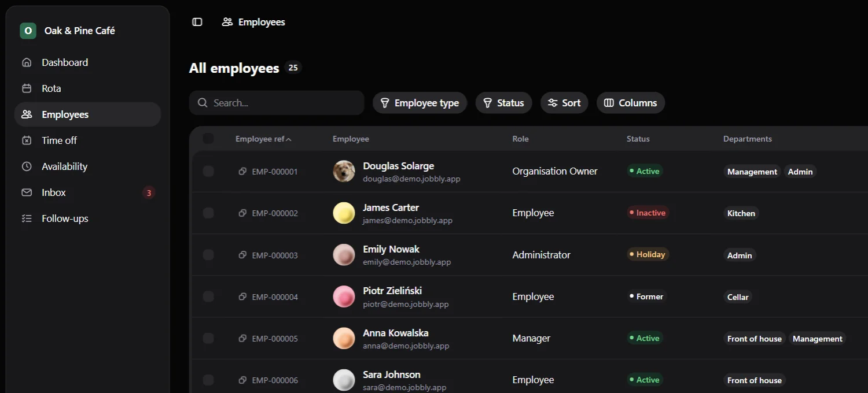Open Piotr Zieliński's employee name
Screen dimensions: 868x393
point(392,291)
